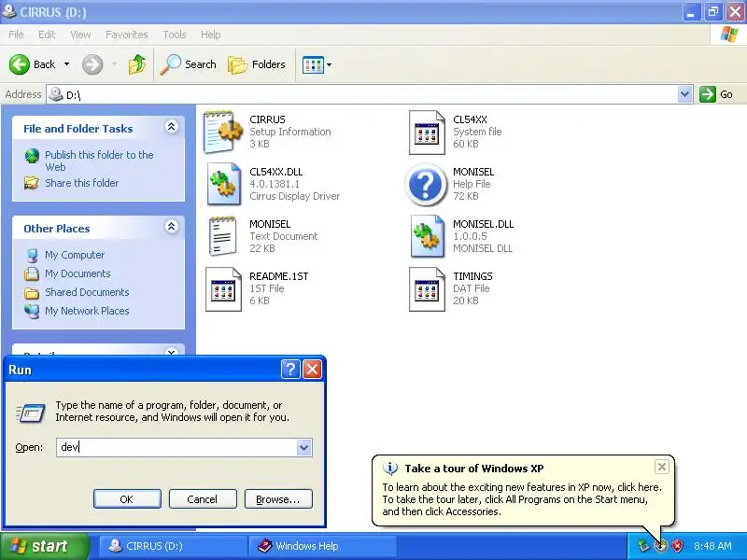Click the Forward arrow icon
Screen dimensions: 747x560
point(92,64)
